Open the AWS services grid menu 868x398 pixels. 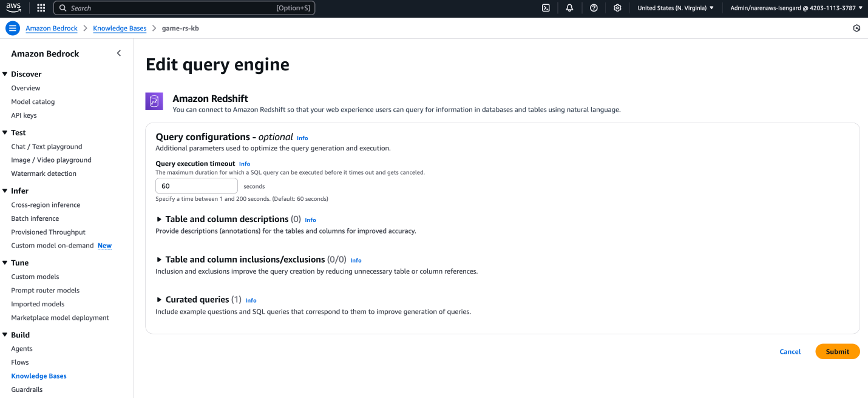[x=40, y=7]
